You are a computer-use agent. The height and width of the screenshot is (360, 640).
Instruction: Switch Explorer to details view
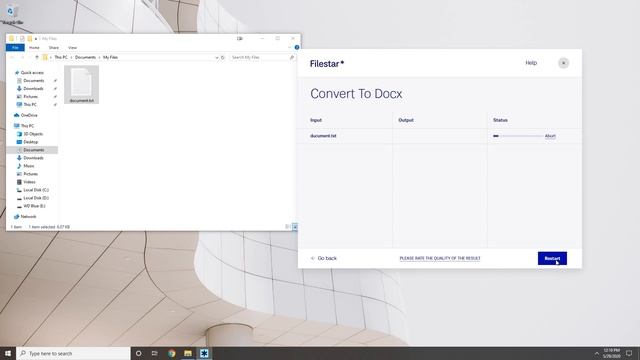[287, 227]
